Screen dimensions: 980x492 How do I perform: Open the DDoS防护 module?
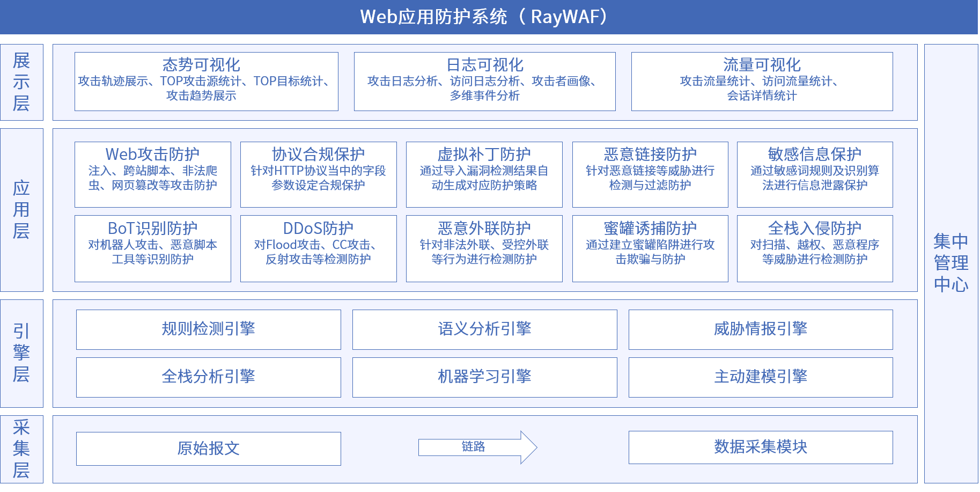point(318,248)
